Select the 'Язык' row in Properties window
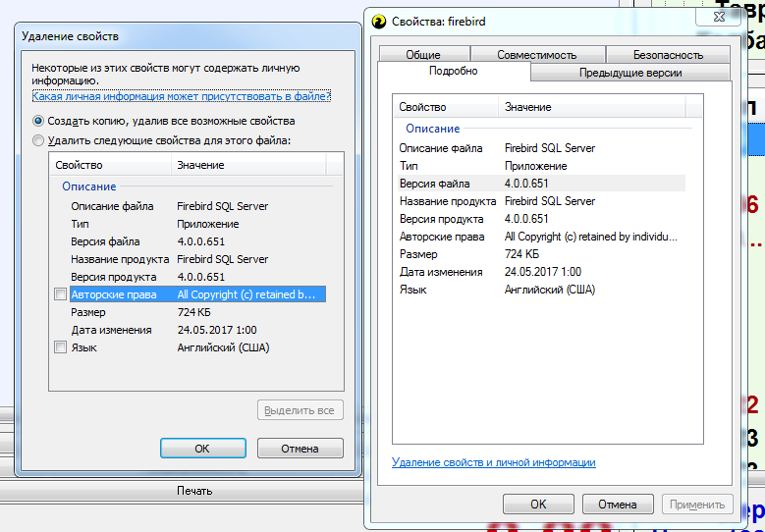The image size is (765, 532). (x=541, y=290)
